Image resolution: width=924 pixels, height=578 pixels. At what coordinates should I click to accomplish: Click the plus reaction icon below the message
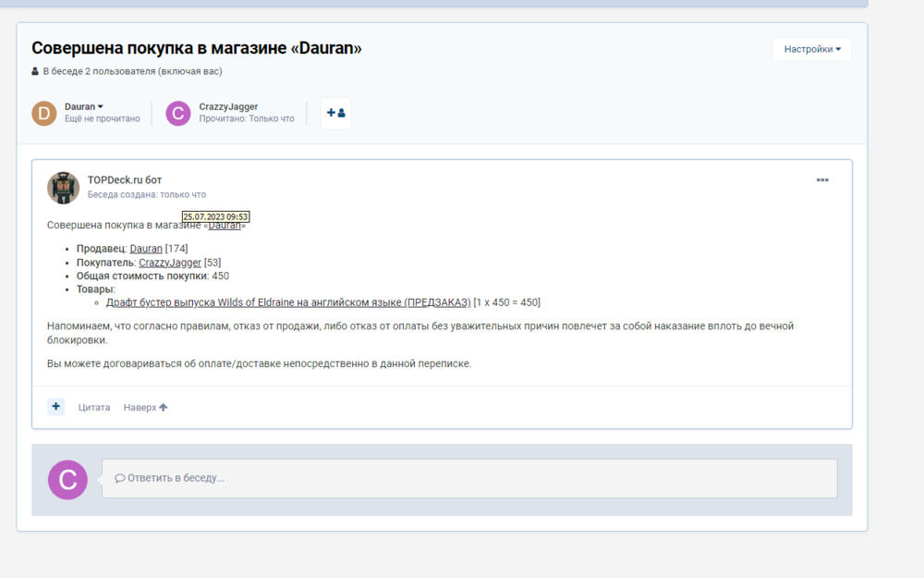pos(55,406)
